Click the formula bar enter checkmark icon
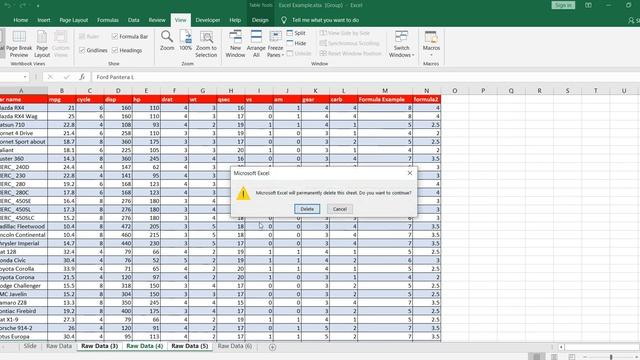The width and height of the screenshot is (640, 360). 67,77
